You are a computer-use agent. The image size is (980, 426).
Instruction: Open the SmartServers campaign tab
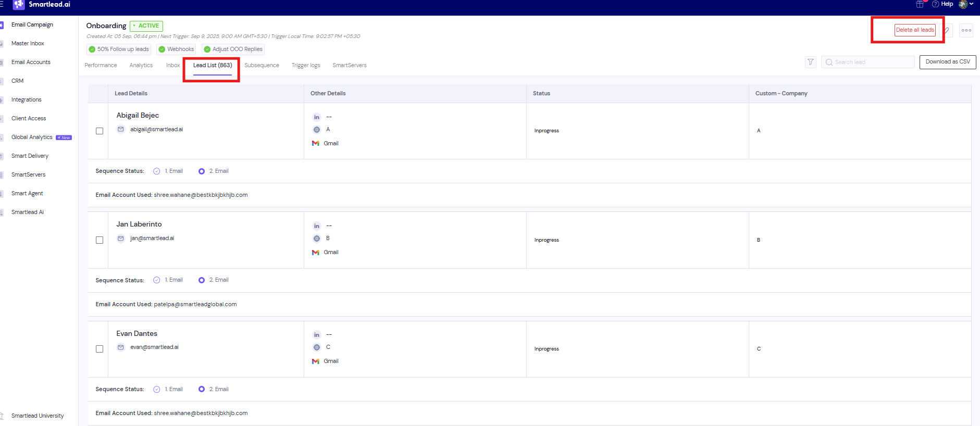[x=350, y=65]
